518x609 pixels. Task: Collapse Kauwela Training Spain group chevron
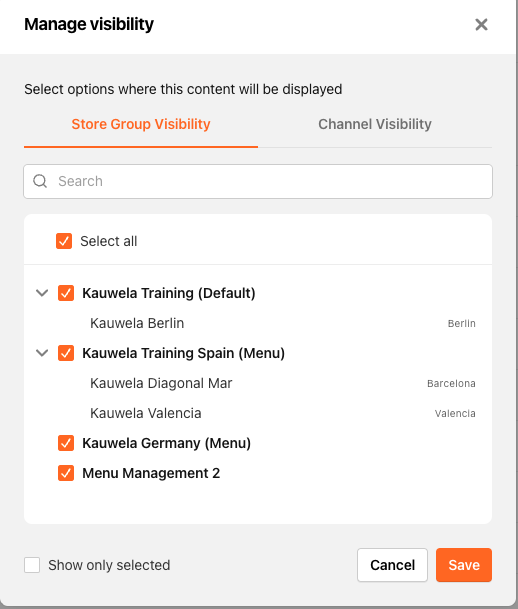pyautogui.click(x=42, y=353)
